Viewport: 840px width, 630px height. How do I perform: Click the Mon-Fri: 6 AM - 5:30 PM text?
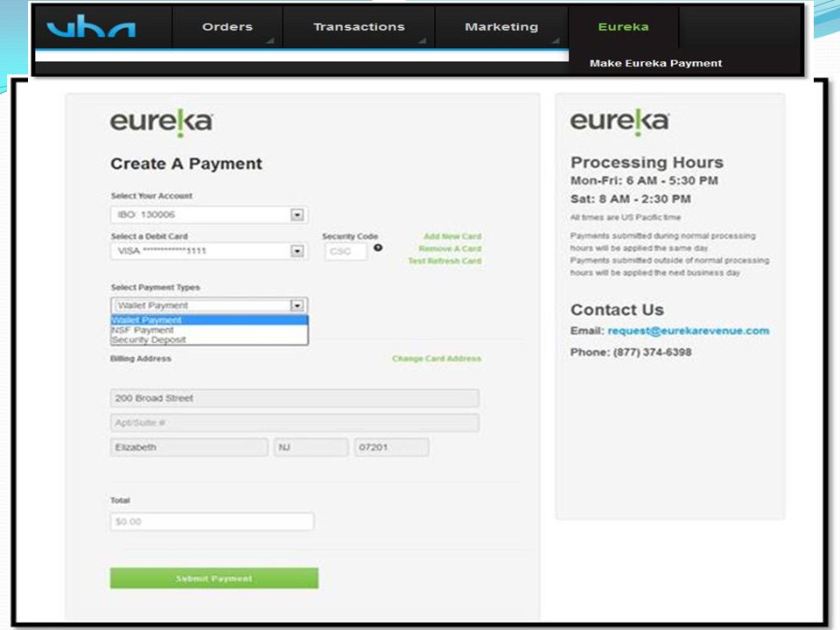(x=644, y=180)
